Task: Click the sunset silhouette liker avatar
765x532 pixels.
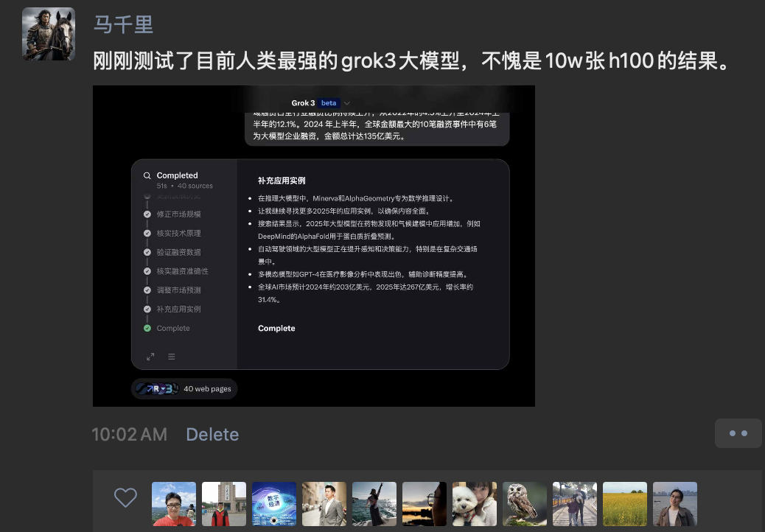Action: pyautogui.click(x=425, y=504)
